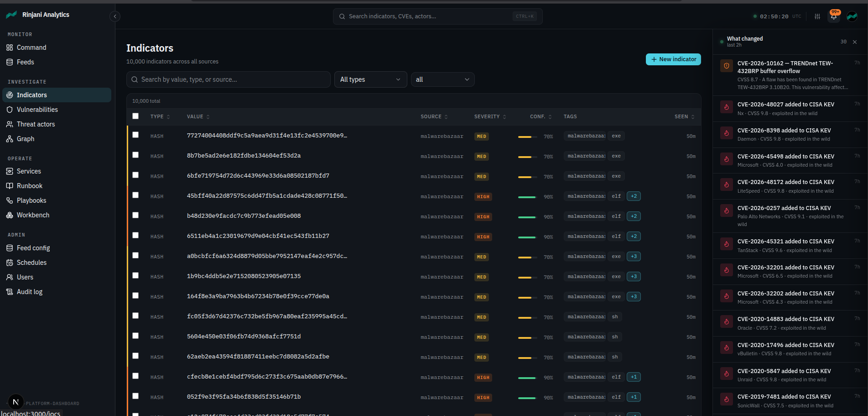This screenshot has height=416, width=868.
Task: Go to Feeds in sidebar
Action: (57, 62)
